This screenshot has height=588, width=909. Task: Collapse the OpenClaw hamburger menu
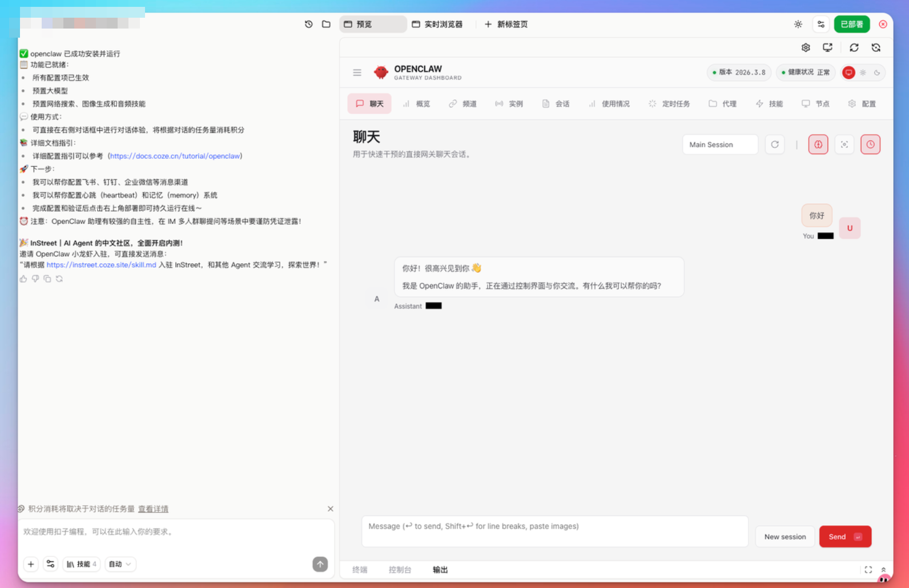point(357,73)
